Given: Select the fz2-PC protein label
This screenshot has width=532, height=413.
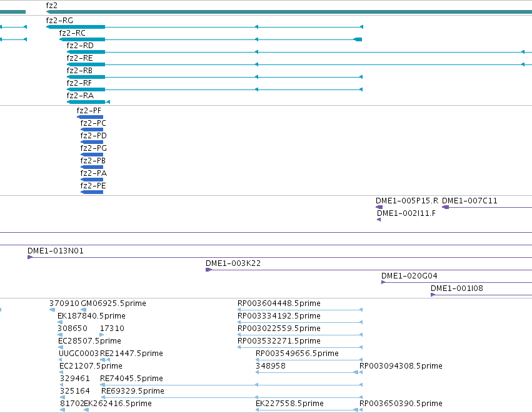Looking at the screenshot, I should 93,123.
